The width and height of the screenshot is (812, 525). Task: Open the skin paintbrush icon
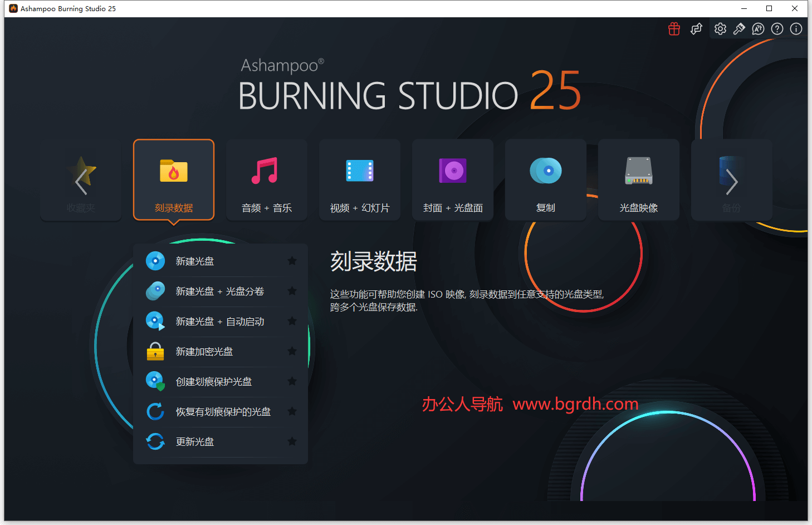tap(739, 29)
